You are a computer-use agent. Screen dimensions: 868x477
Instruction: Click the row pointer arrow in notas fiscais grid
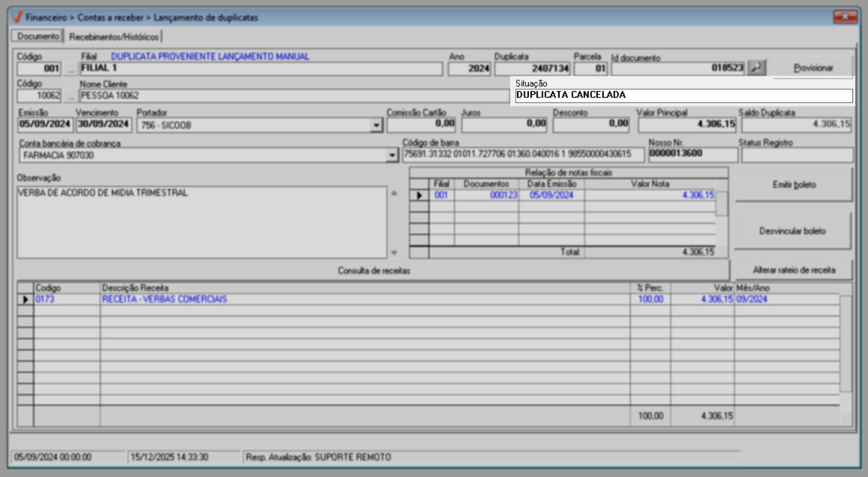419,195
